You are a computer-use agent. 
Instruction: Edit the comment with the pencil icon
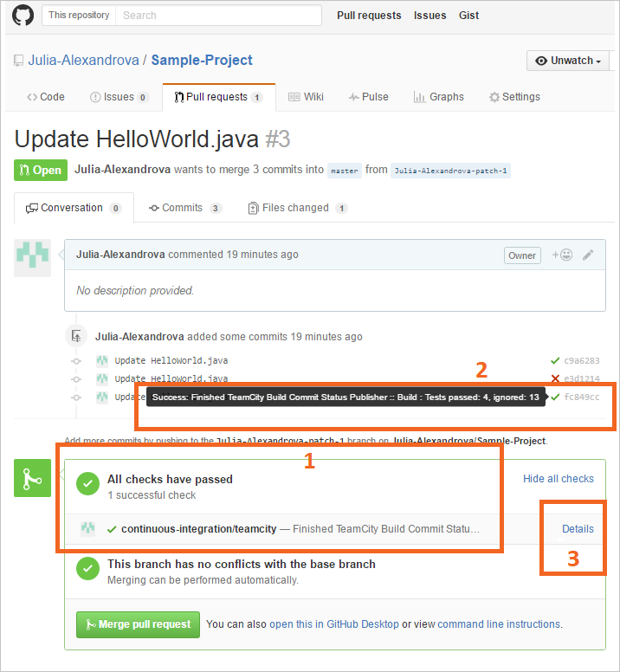tap(588, 255)
